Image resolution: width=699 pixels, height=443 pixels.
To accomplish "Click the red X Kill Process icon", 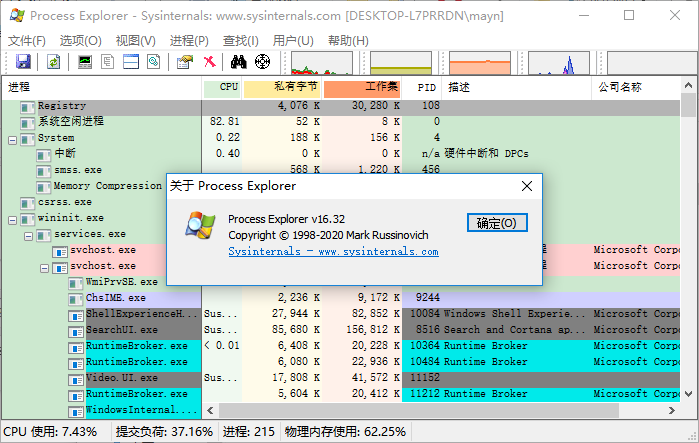I will point(210,62).
